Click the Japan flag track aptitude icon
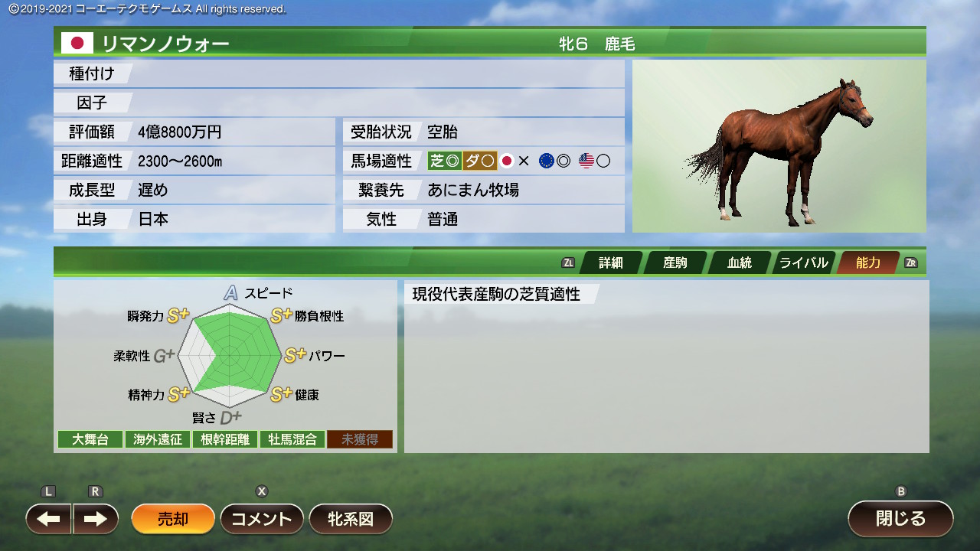Screen dimensions: 980x551 click(506, 161)
